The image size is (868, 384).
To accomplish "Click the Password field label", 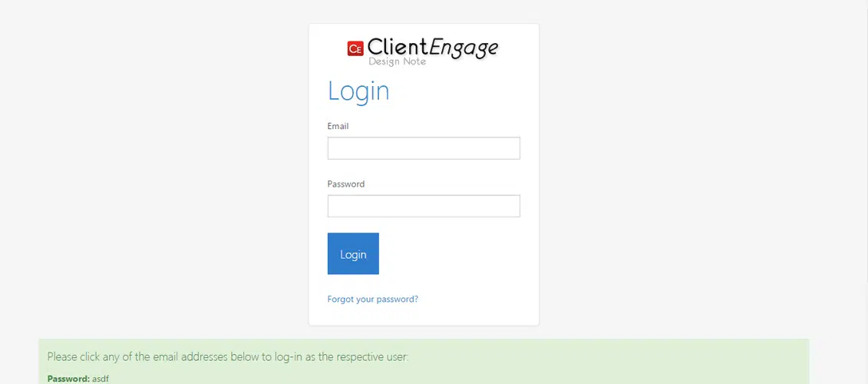I will tap(346, 184).
